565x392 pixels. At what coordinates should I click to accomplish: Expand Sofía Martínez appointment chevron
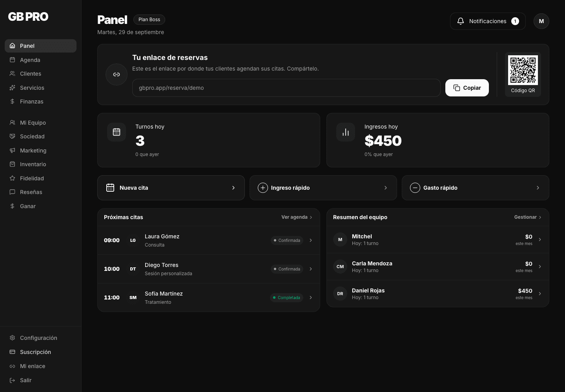pos(311,298)
